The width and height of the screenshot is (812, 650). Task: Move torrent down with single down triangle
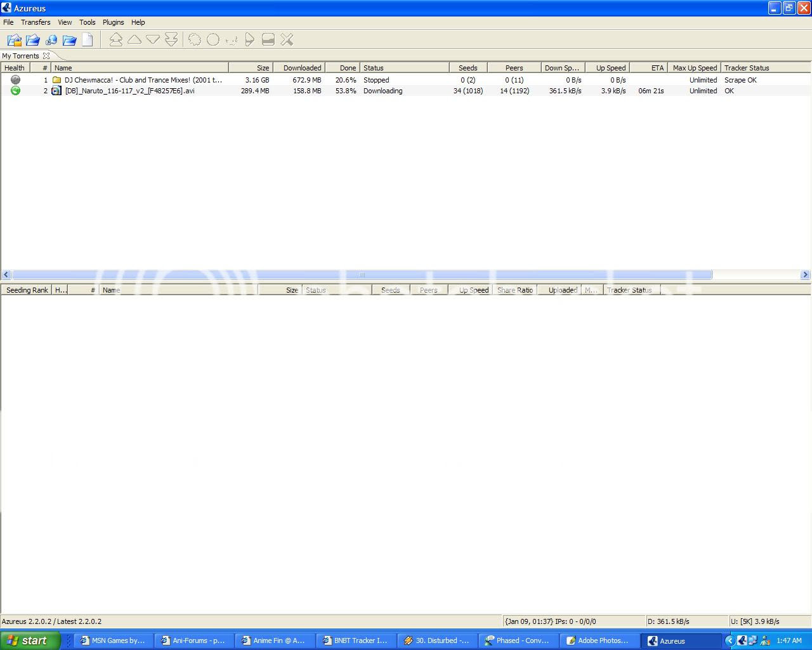pos(153,39)
